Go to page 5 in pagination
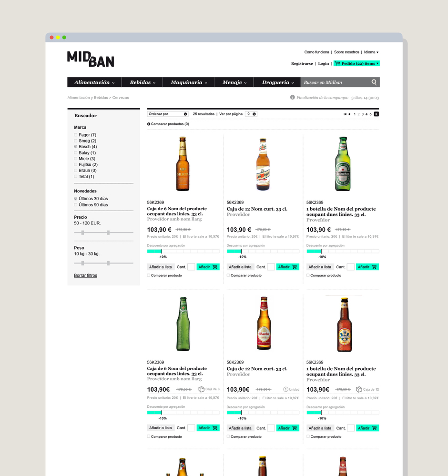 click(370, 114)
